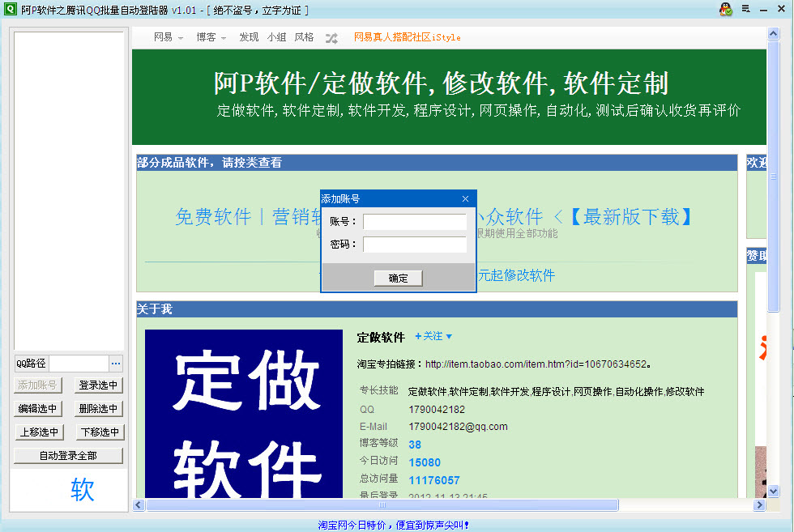The width and height of the screenshot is (794, 532).
Task: Click the vertical scrollbar thumb
Action: 773,177
